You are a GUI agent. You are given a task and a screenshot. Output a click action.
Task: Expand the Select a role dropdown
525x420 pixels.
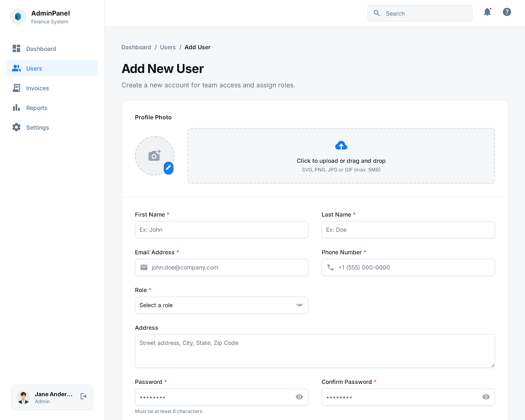221,305
